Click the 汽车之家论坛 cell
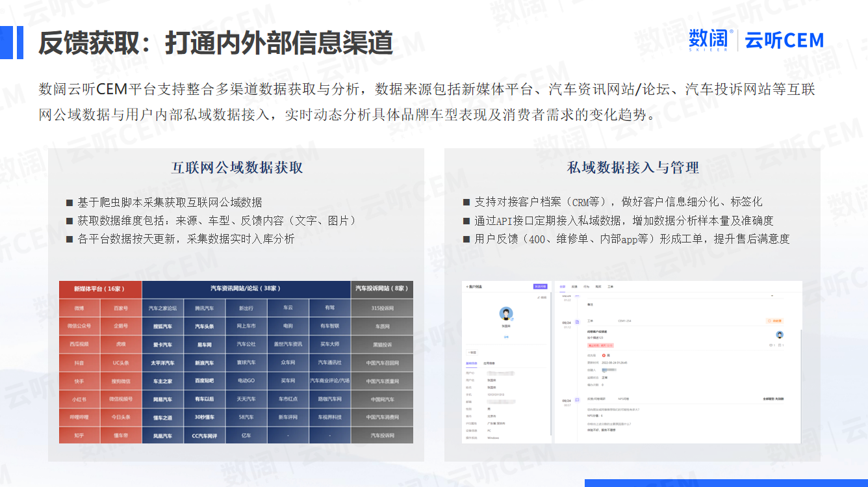This screenshot has width=868, height=487. point(162,308)
